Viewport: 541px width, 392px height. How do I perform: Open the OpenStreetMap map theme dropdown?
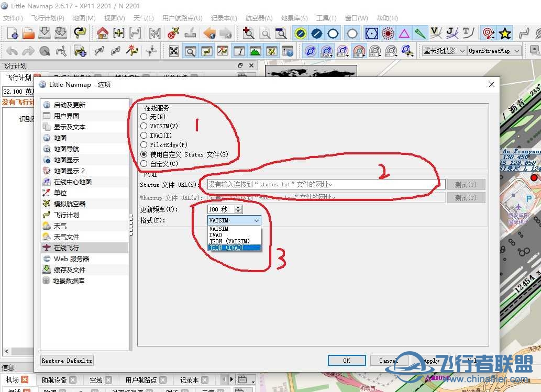(494, 51)
